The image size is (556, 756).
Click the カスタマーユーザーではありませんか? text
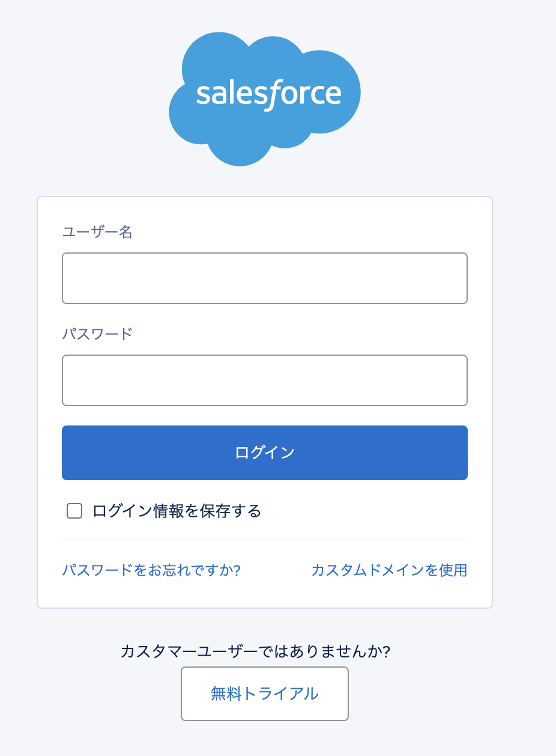click(x=255, y=651)
